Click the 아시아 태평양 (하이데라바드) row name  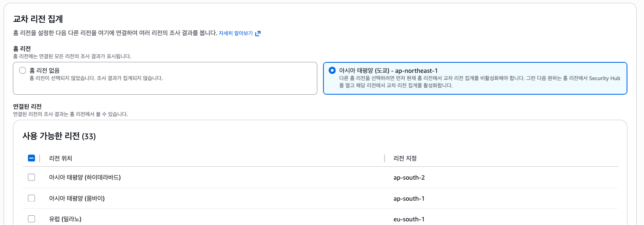[85, 177]
